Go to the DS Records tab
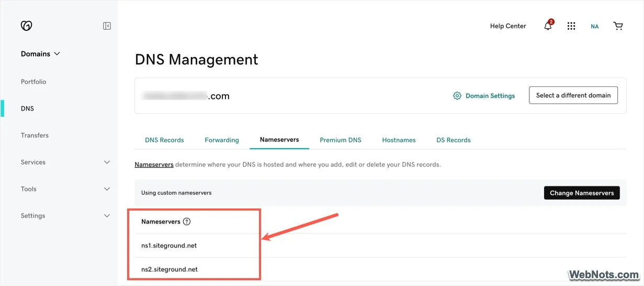 point(454,140)
